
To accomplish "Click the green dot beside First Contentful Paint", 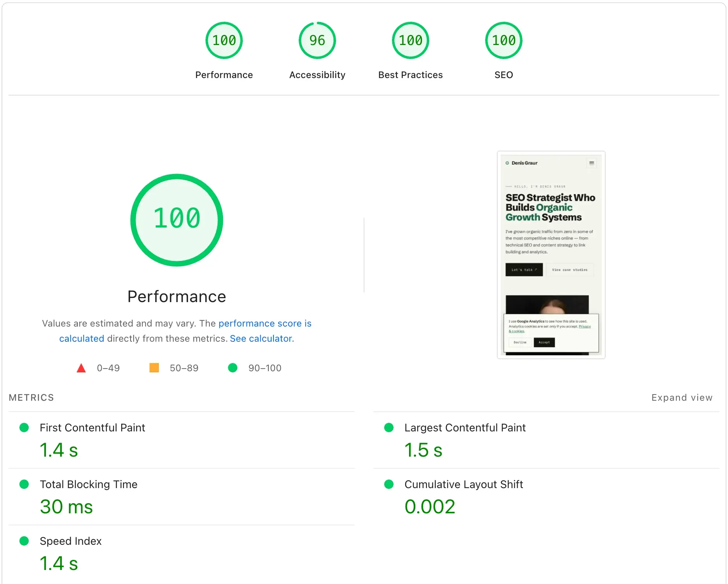I will click(x=24, y=428).
